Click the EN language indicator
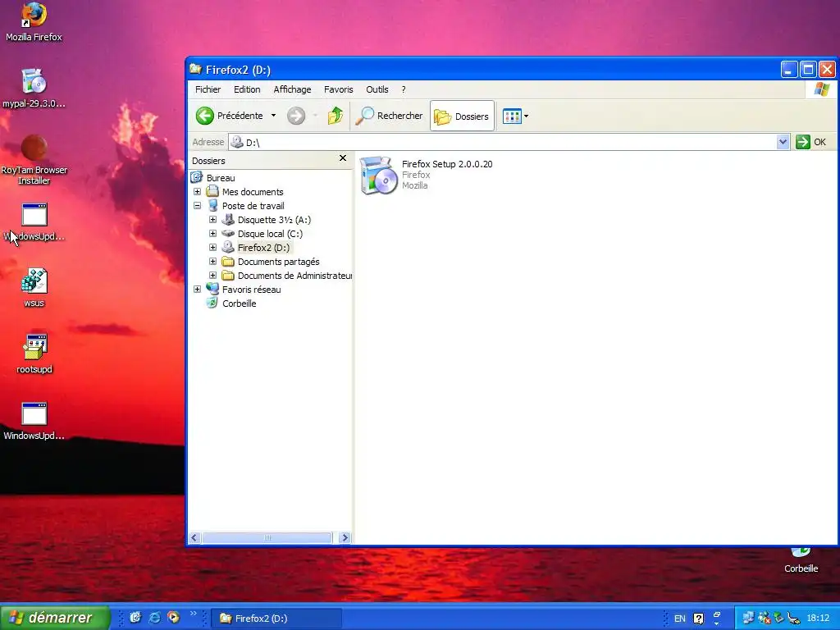This screenshot has height=630, width=840. pos(680,619)
